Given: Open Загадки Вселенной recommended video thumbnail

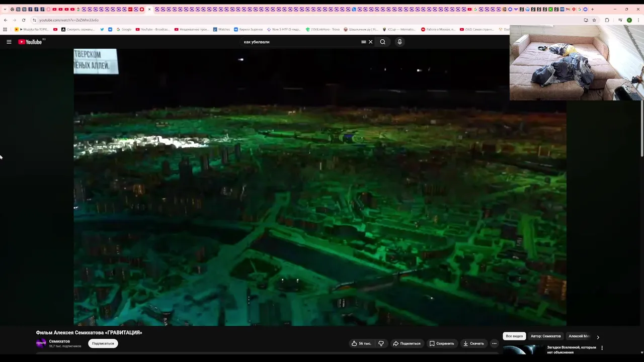Looking at the screenshot, I should (x=524, y=350).
